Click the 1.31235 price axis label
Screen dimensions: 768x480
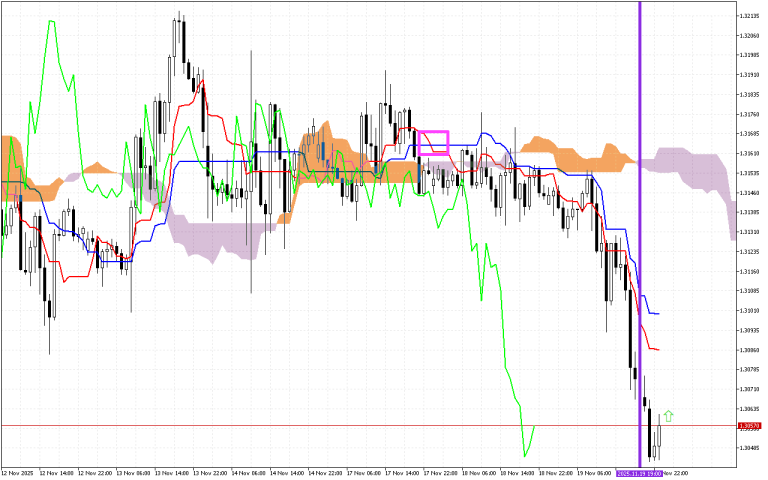pyautogui.click(x=749, y=251)
